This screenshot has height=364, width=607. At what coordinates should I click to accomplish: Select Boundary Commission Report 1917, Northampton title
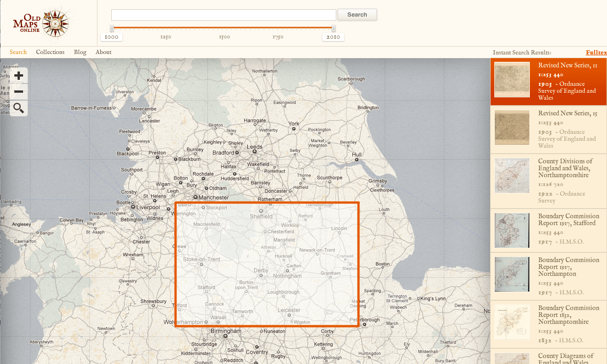569,267
